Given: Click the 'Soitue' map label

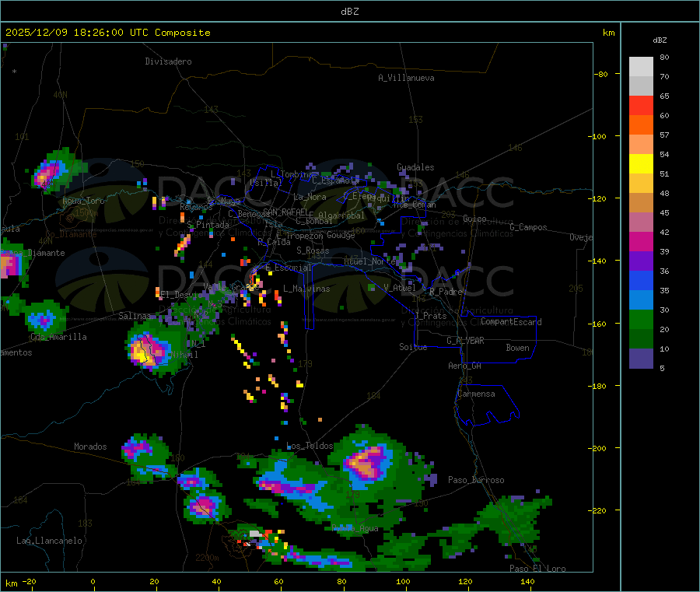Looking at the screenshot, I should tap(413, 347).
